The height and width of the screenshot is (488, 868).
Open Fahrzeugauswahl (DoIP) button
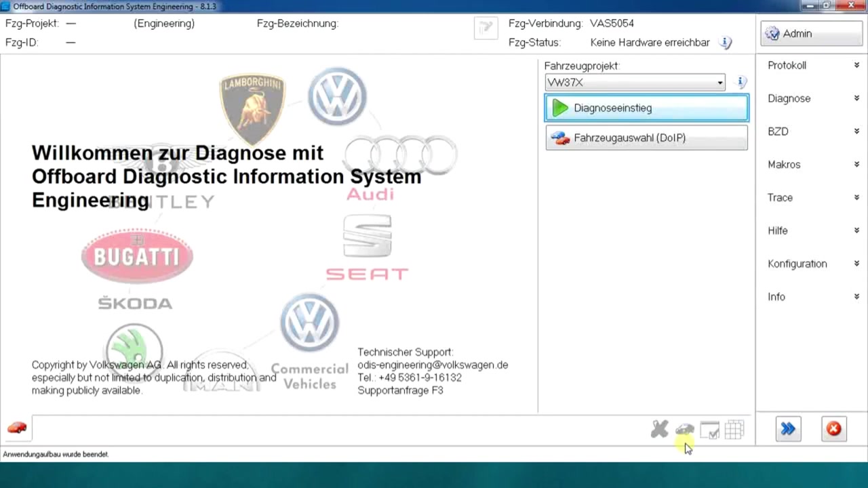646,138
